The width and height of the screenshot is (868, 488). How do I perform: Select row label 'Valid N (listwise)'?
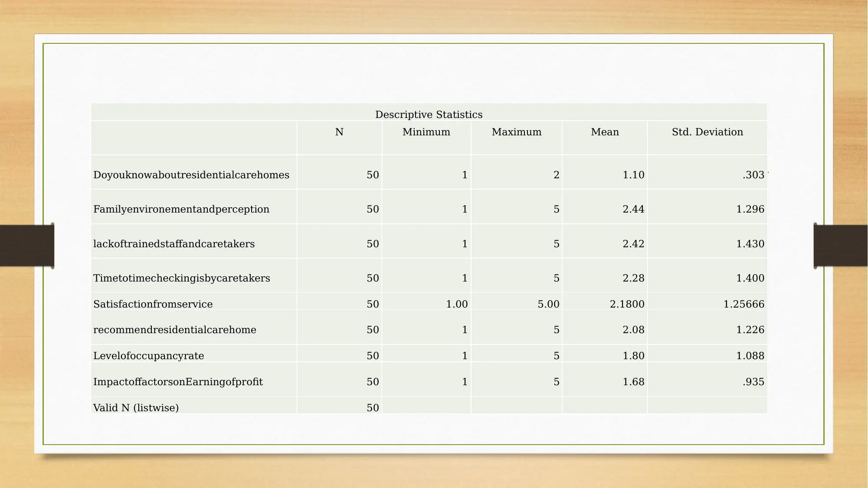click(136, 408)
